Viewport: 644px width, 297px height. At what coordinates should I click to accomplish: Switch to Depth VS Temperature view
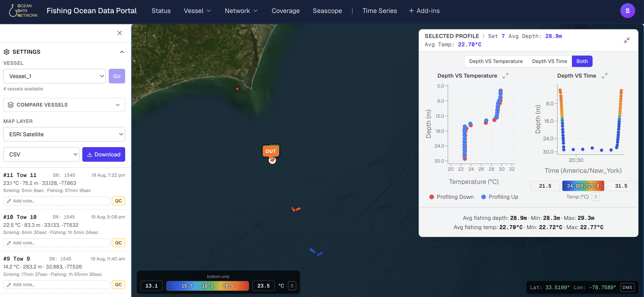click(x=495, y=61)
